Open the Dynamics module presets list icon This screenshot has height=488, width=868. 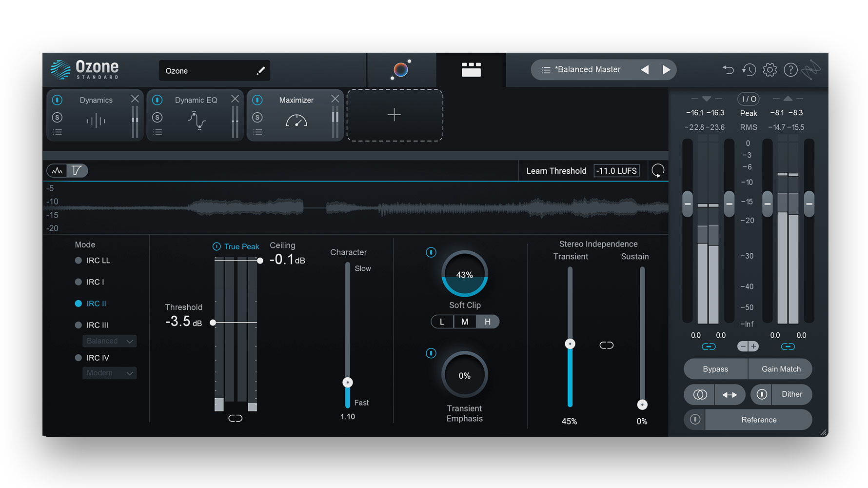(58, 132)
